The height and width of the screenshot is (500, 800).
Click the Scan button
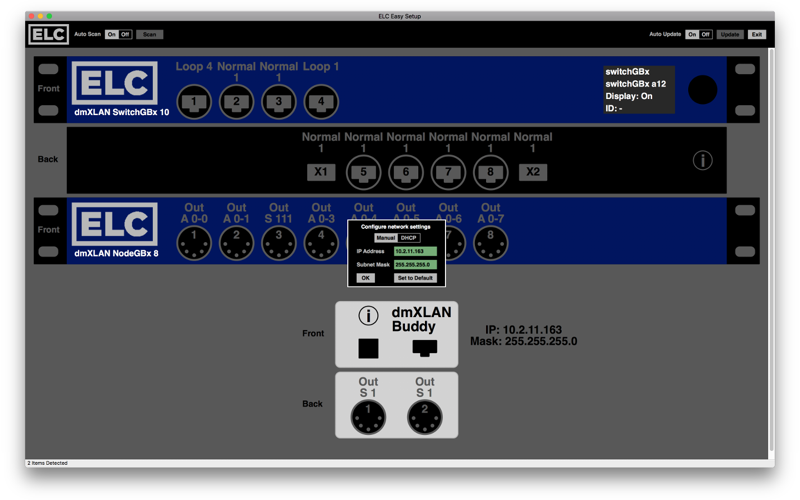coord(149,34)
